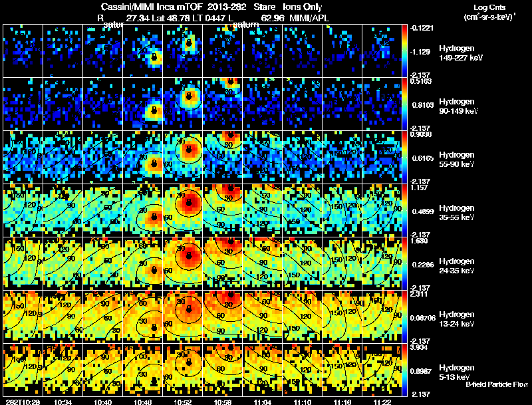Click the '3.934' colorbar maximum value
The height and width of the screenshot is (405, 532).
pos(420,348)
